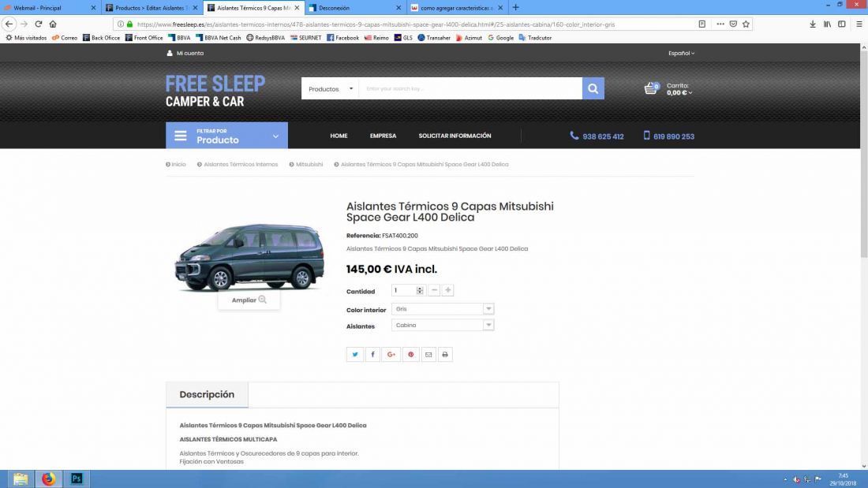The height and width of the screenshot is (488, 868).
Task: Open the shopping cart basket icon
Action: (x=651, y=88)
